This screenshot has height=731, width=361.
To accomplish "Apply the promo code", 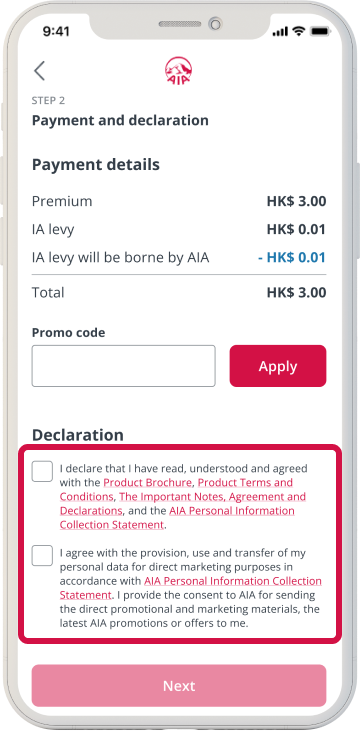I will [278, 366].
